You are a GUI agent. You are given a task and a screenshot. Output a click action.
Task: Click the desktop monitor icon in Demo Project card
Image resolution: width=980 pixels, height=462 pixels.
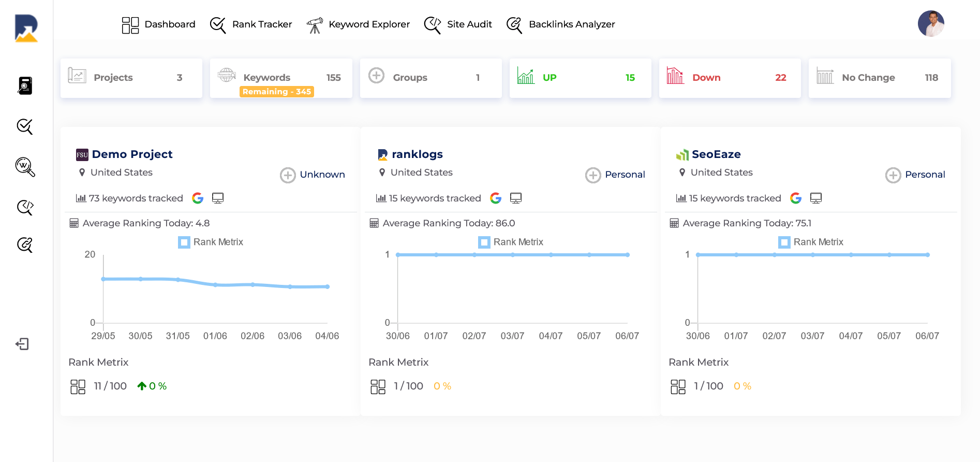(218, 198)
